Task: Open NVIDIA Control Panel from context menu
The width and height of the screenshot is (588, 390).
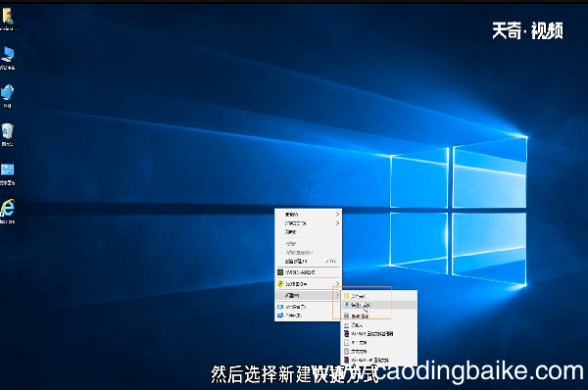Action: [x=308, y=272]
